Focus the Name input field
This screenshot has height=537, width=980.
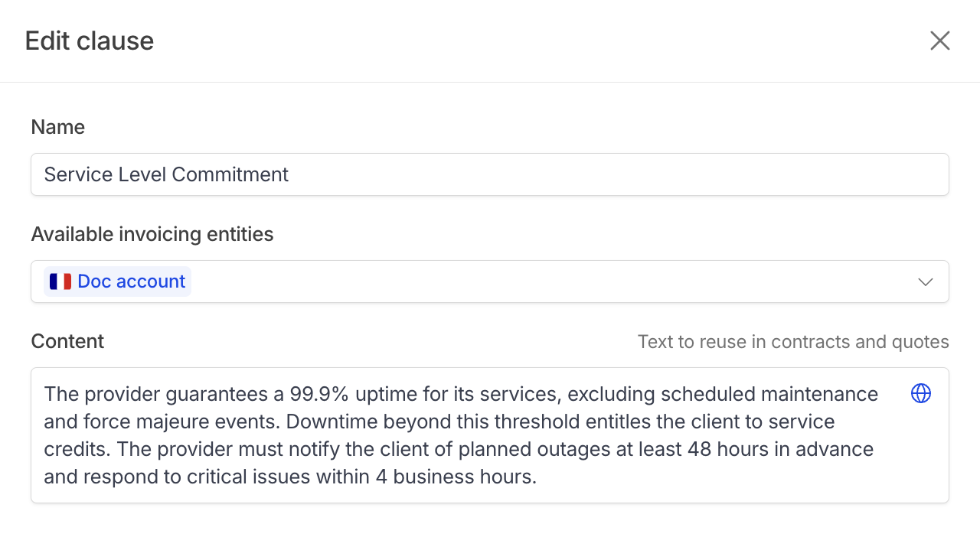(490, 174)
